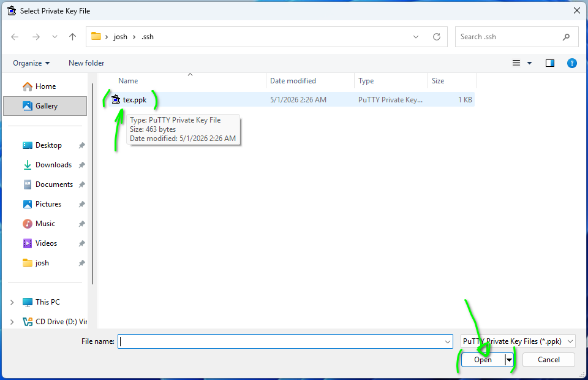
Task: Sort by Type column header
Action: coord(366,81)
